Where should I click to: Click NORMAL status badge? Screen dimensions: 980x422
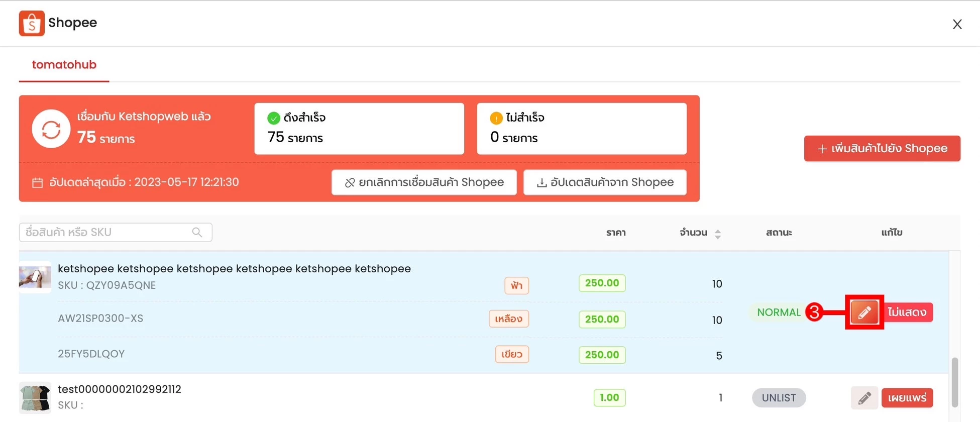[x=779, y=312]
